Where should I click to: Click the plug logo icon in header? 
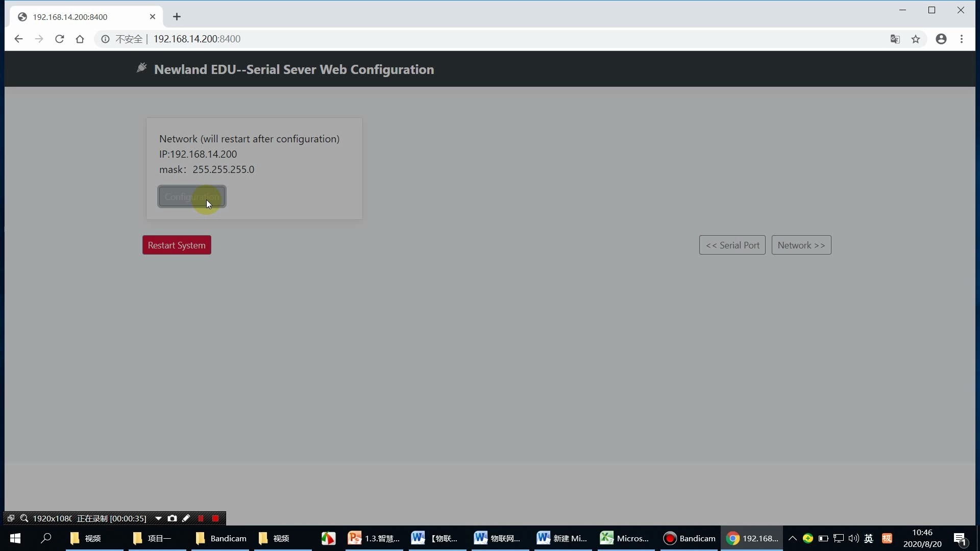[141, 68]
